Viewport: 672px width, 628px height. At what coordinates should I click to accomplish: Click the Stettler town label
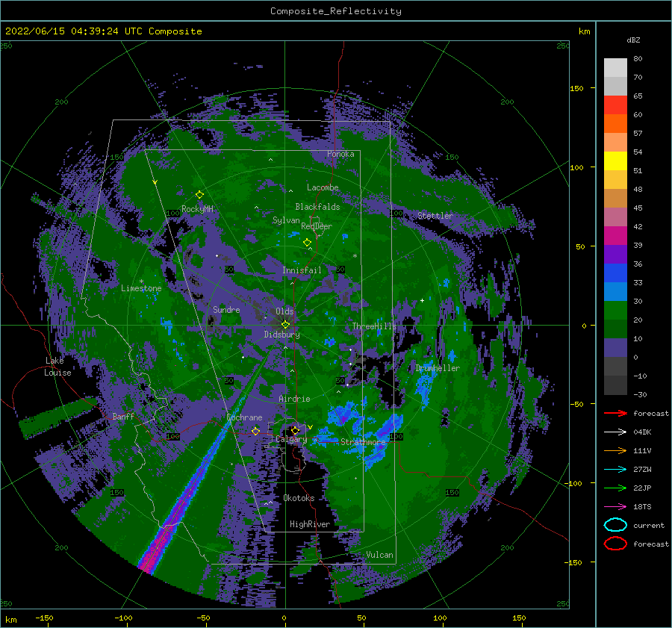click(x=435, y=216)
